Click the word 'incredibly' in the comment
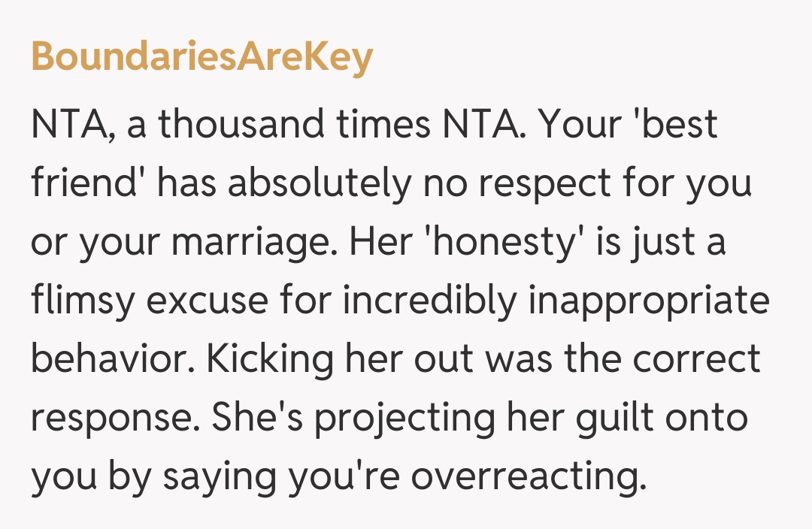This screenshot has height=529, width=812. coord(426,301)
